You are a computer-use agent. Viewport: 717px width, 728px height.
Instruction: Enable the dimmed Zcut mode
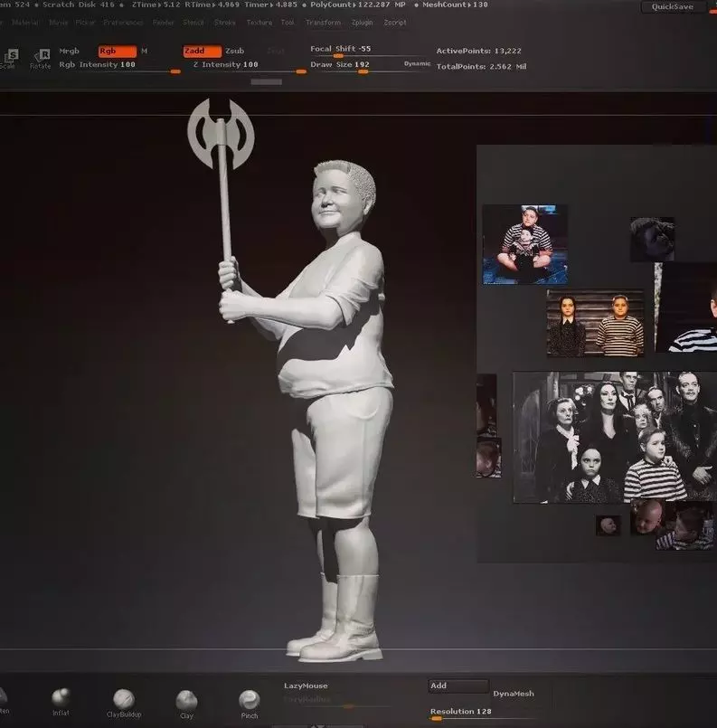click(276, 51)
